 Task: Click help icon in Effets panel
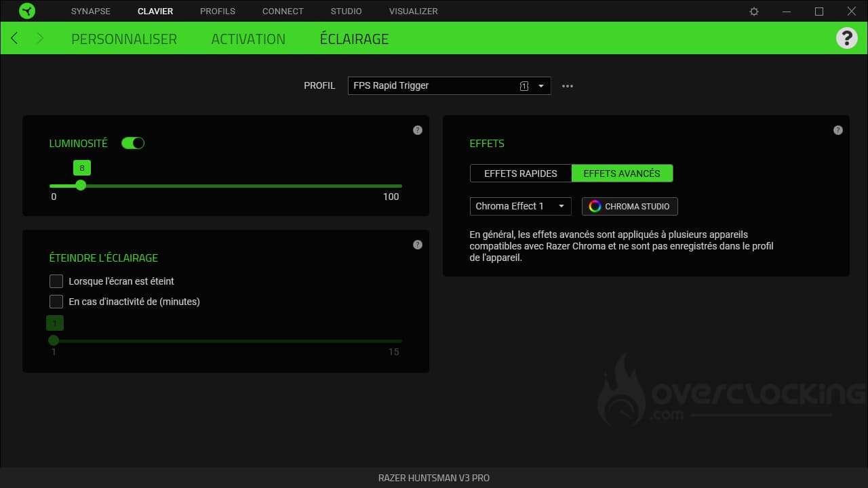[x=838, y=130]
